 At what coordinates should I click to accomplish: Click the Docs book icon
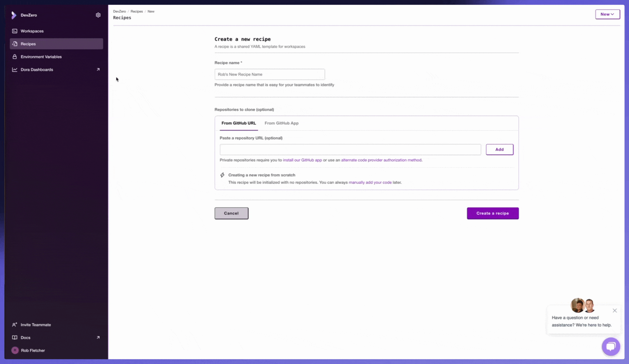pyautogui.click(x=15, y=337)
